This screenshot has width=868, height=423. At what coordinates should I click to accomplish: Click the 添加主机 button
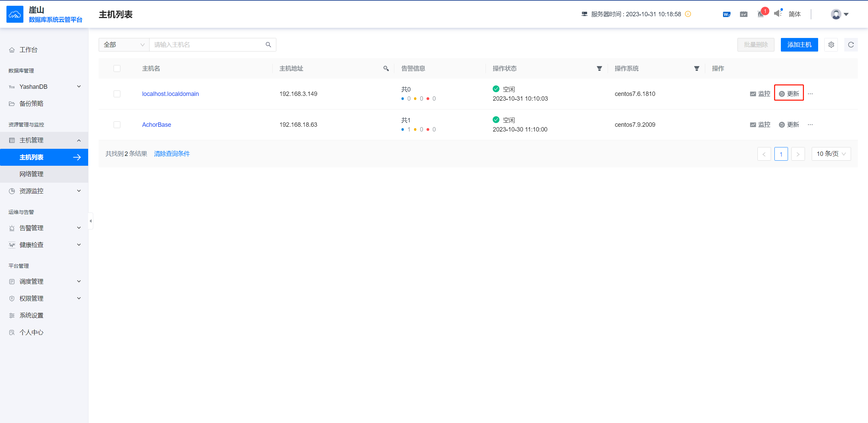[799, 45]
